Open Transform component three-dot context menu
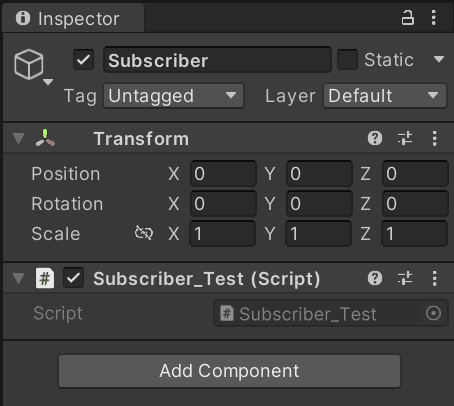This screenshot has height=406, width=454. pyautogui.click(x=434, y=138)
